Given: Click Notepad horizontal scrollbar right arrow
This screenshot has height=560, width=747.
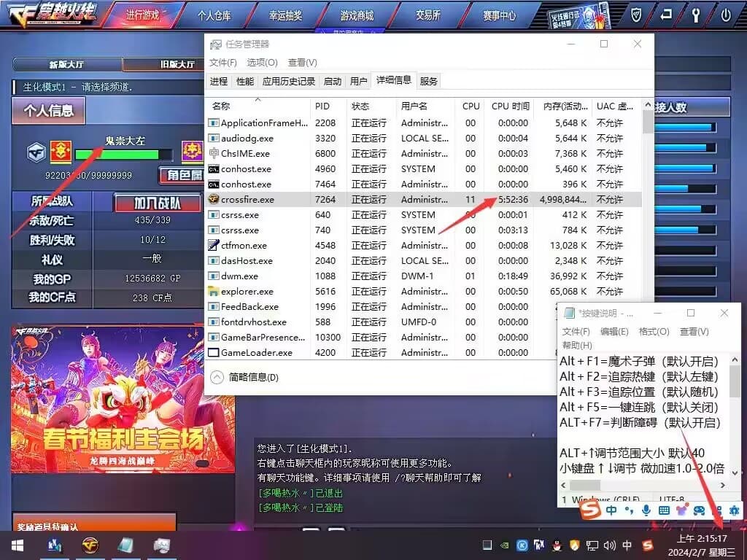Looking at the screenshot, I should pos(723,485).
